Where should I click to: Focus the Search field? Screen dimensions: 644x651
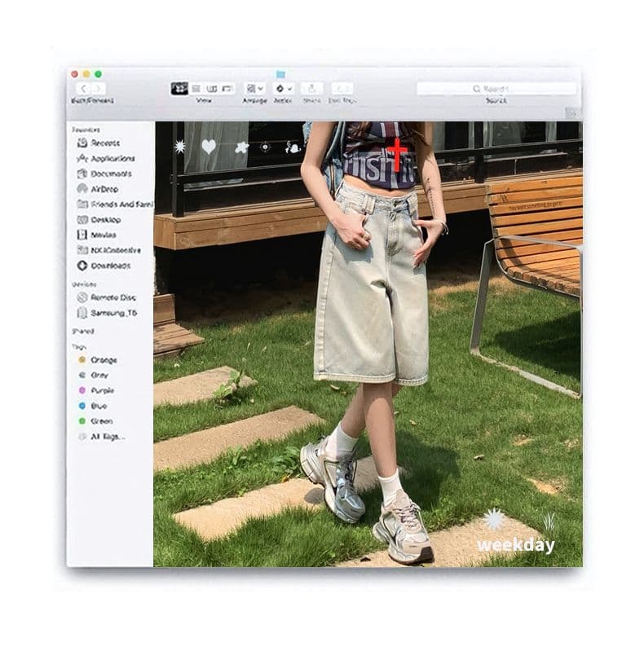(x=496, y=89)
